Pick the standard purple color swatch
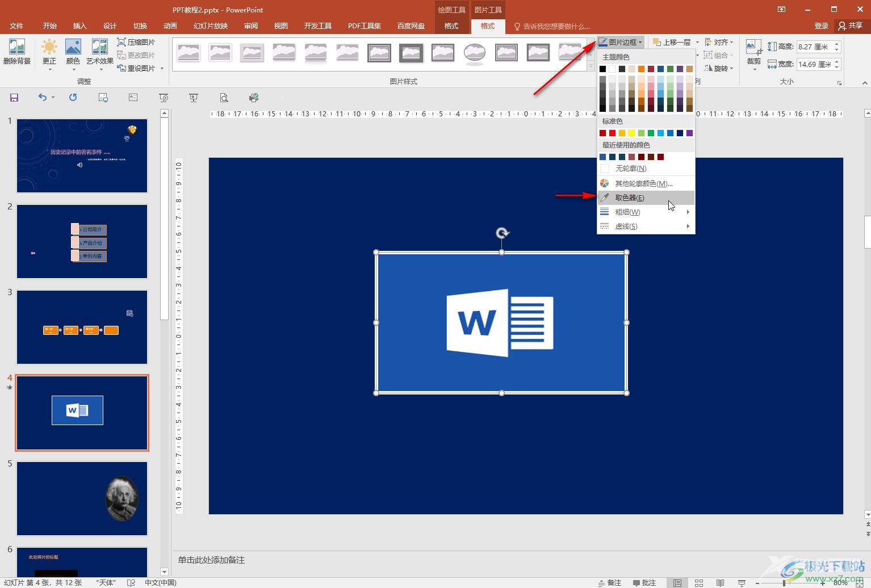This screenshot has width=871, height=588. 689,133
